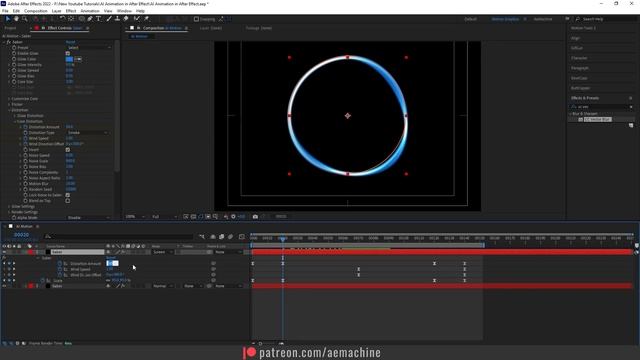Select the Ellipse shape tool

tap(82, 19)
